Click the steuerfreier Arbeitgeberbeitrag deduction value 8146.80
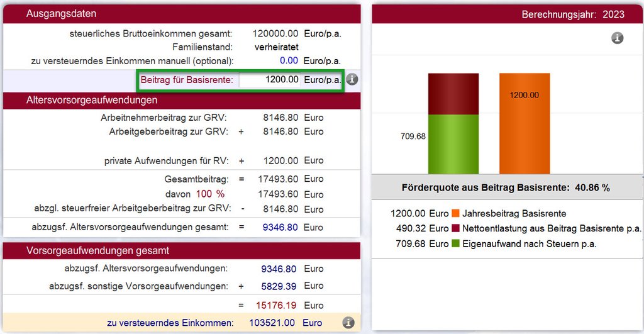The height and width of the screenshot is (334, 644). tap(280, 209)
